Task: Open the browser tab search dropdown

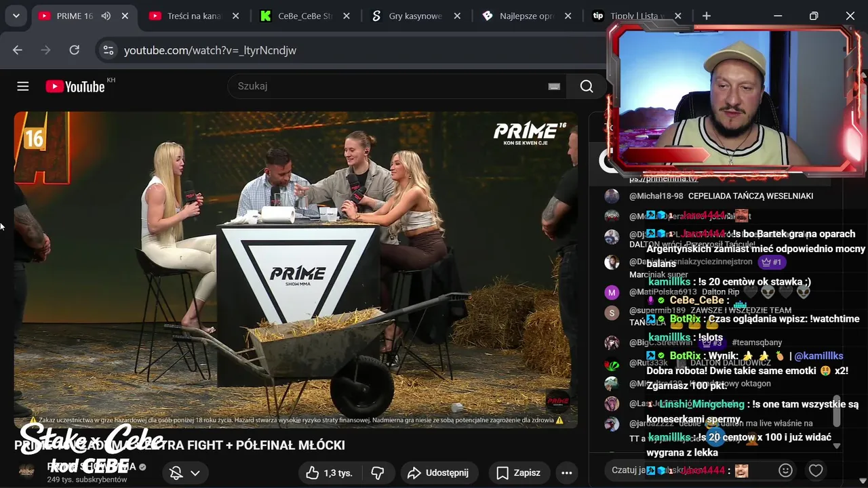Action: point(16,16)
